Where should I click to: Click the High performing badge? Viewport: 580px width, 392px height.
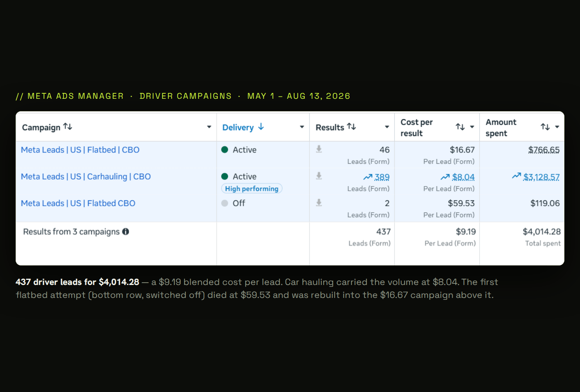[252, 189]
